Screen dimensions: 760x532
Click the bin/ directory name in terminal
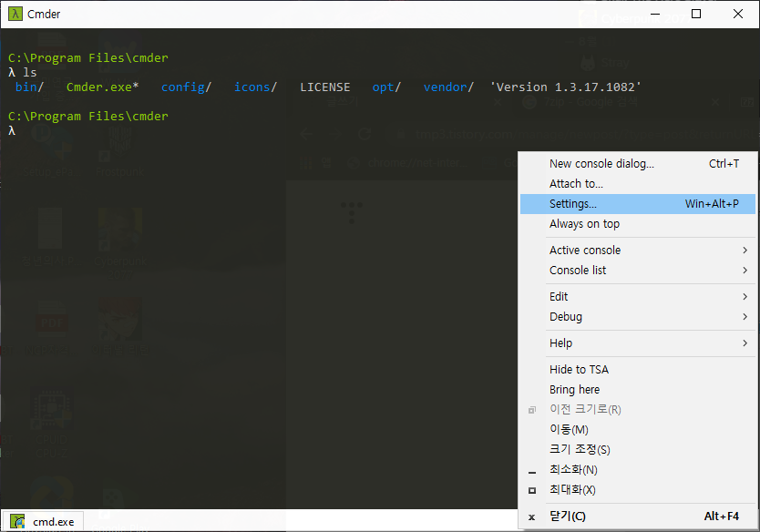point(29,87)
